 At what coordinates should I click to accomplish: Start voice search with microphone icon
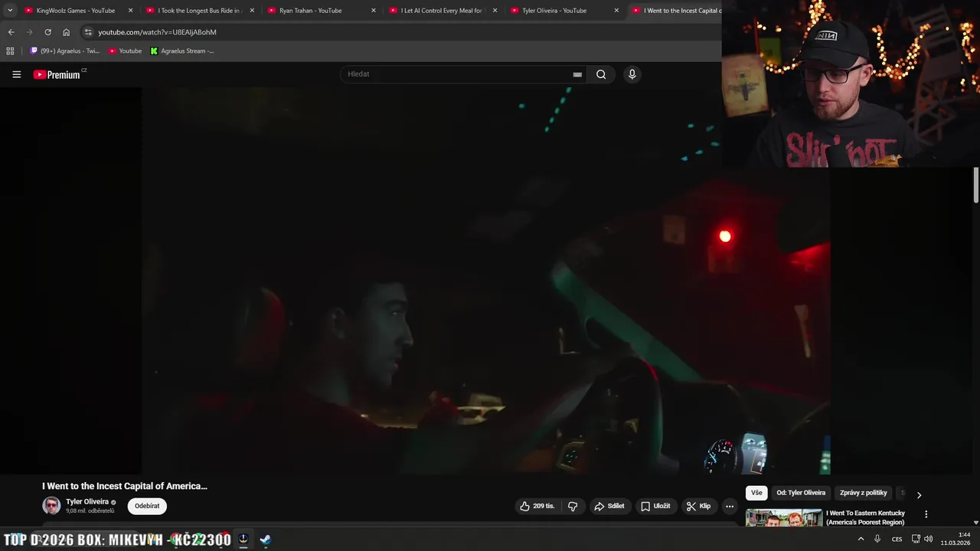(632, 74)
